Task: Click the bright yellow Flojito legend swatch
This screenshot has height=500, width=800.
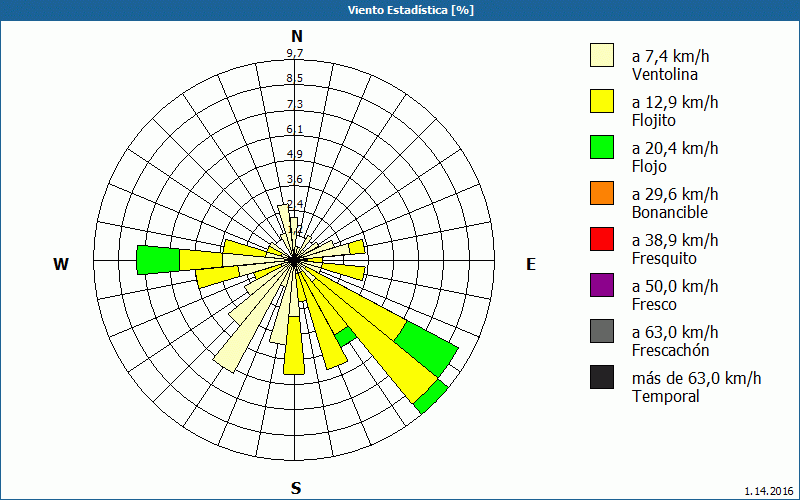Action: 602,101
